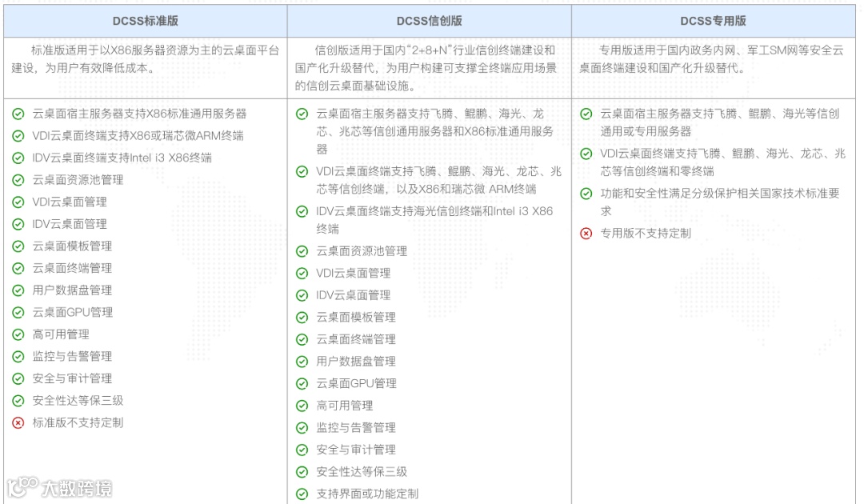Click the check icon next to 云桌面GPU管理 in 信创版
This screenshot has height=504, width=864.
pyautogui.click(x=302, y=384)
